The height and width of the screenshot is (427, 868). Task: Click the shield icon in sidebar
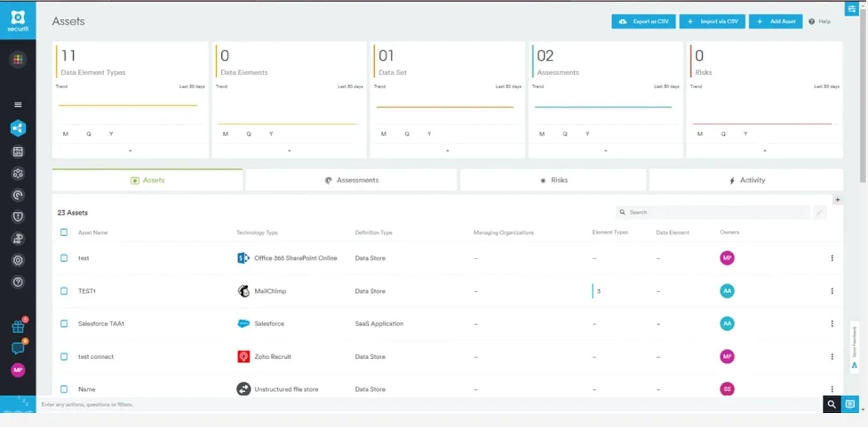tap(18, 216)
